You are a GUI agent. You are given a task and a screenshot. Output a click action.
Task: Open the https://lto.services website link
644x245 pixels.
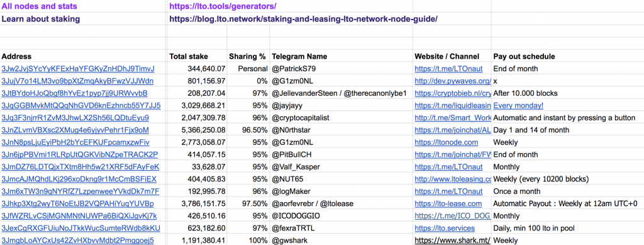pyautogui.click(x=445, y=228)
